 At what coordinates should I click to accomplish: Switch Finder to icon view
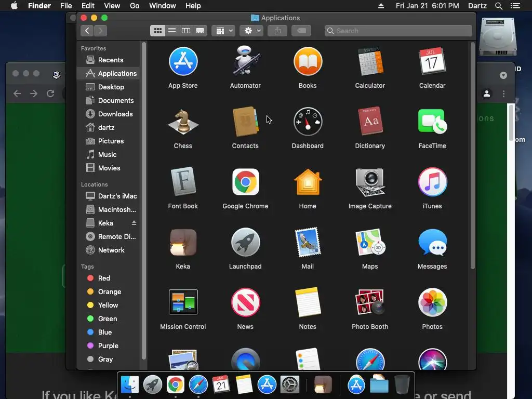click(158, 31)
